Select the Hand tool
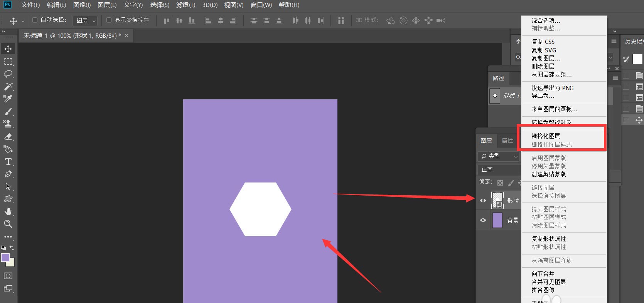 coord(8,212)
